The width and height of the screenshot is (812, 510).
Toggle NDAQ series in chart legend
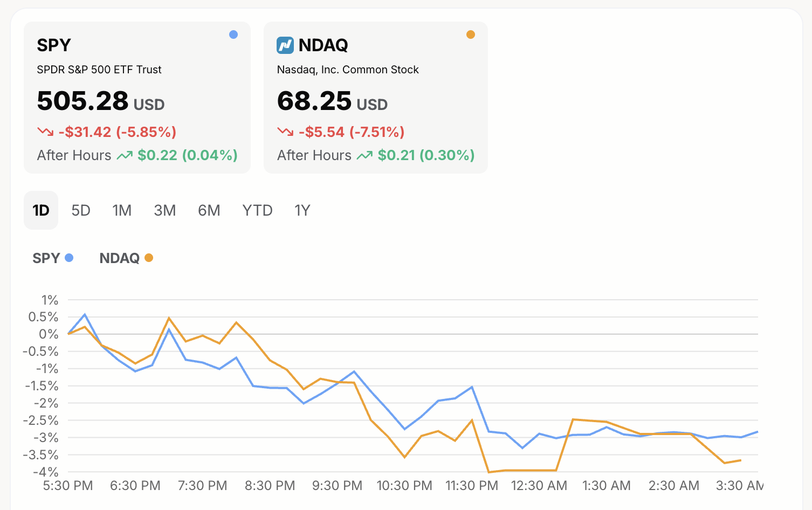126,258
